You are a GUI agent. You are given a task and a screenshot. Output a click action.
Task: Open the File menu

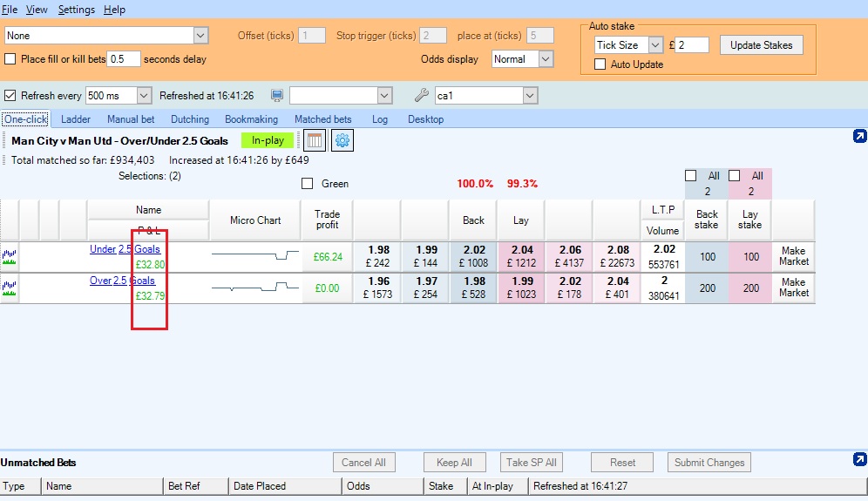tap(10, 10)
